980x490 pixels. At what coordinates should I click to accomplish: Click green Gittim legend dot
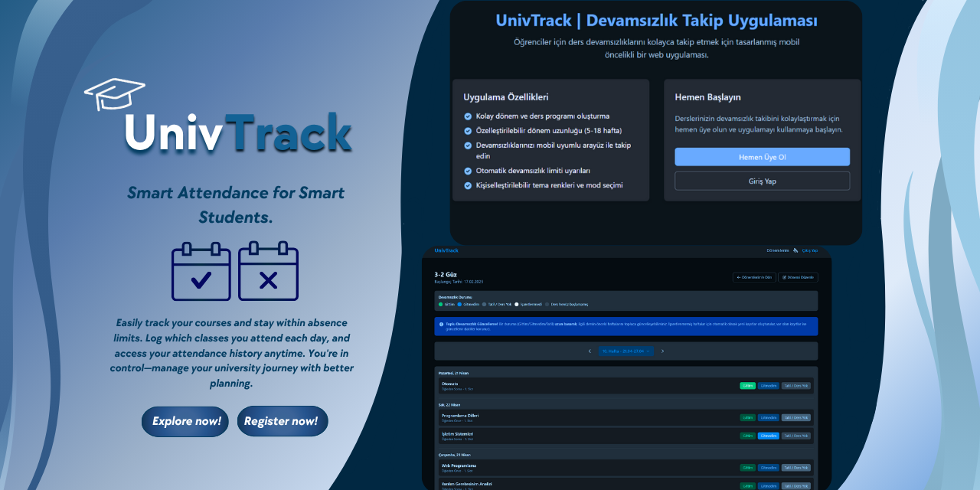441,304
